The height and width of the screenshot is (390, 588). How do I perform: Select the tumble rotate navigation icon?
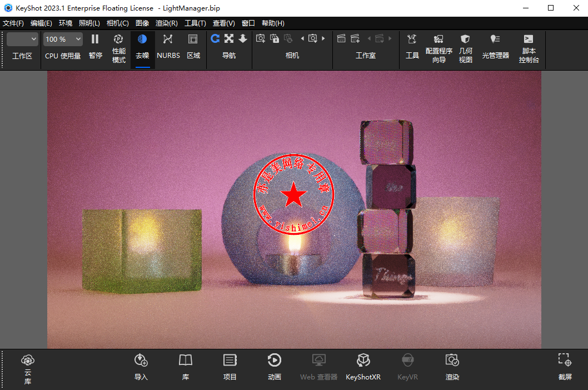215,38
